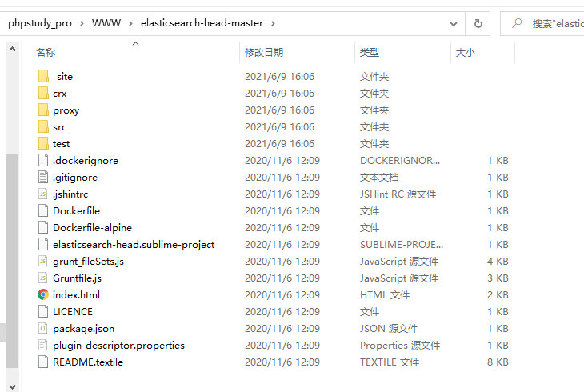Screen dimensions: 584x392
Task: Select the .jshintrc file icon
Action: [43, 194]
